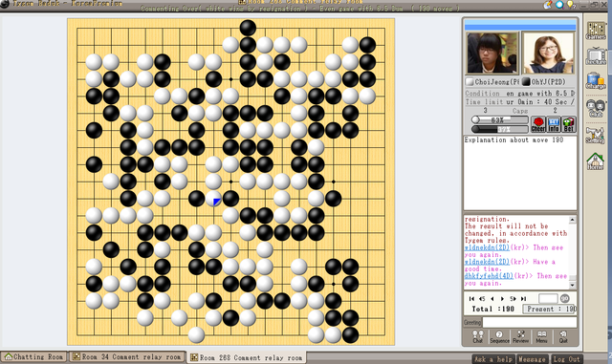
Task: Switch to the Room 34 Comment relay room tab
Action: pyautogui.click(x=127, y=356)
